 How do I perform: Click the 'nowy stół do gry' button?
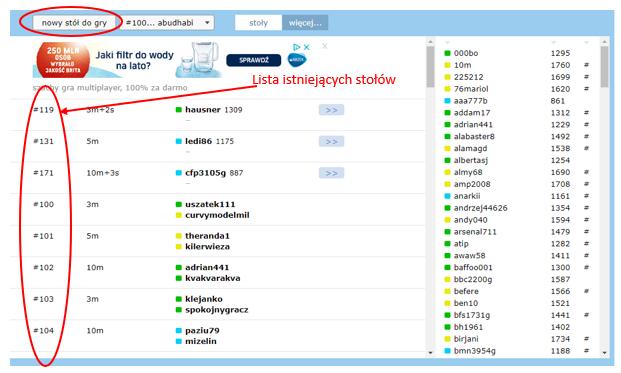(74, 23)
